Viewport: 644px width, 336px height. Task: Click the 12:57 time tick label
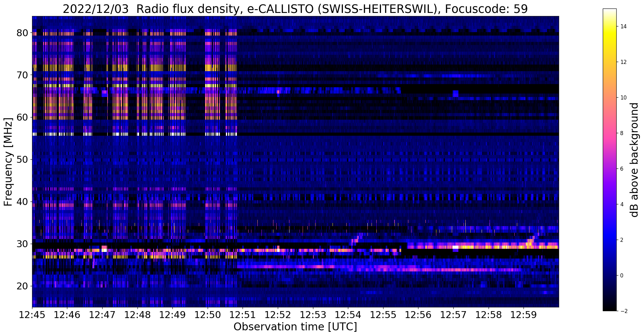click(x=454, y=315)
